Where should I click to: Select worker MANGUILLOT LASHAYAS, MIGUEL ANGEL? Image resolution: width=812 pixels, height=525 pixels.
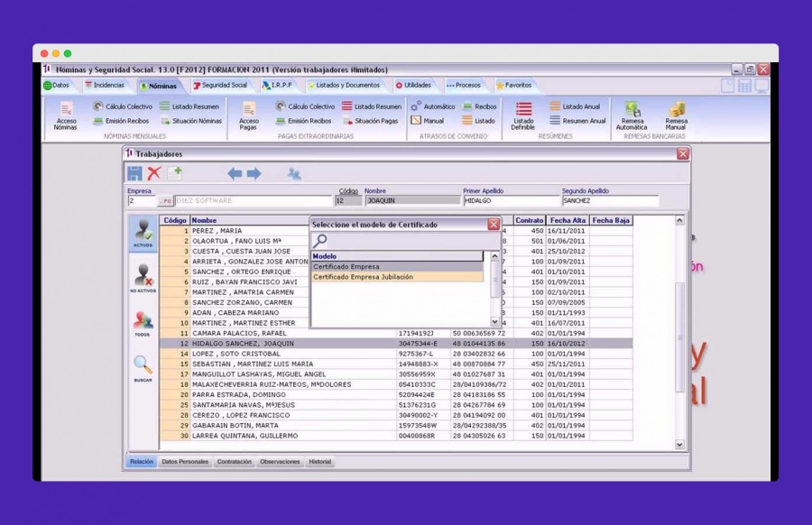[x=396, y=374]
